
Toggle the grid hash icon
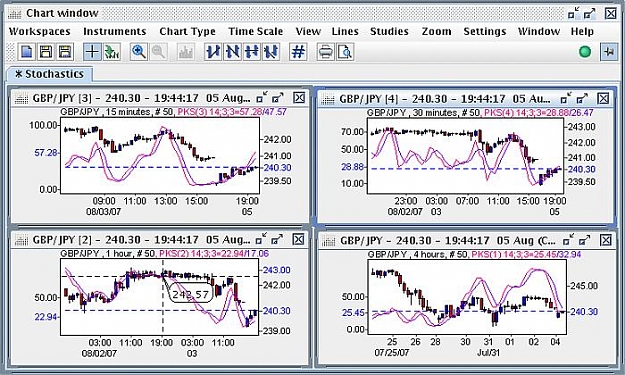(x=298, y=52)
